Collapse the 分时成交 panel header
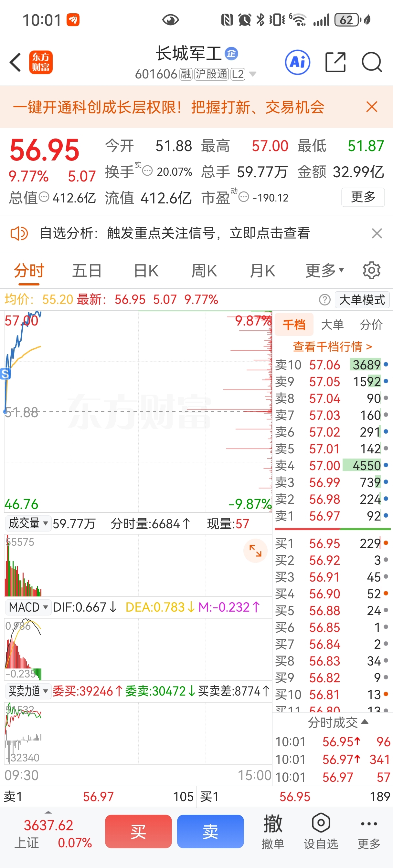The width and height of the screenshot is (393, 868). coord(337,722)
